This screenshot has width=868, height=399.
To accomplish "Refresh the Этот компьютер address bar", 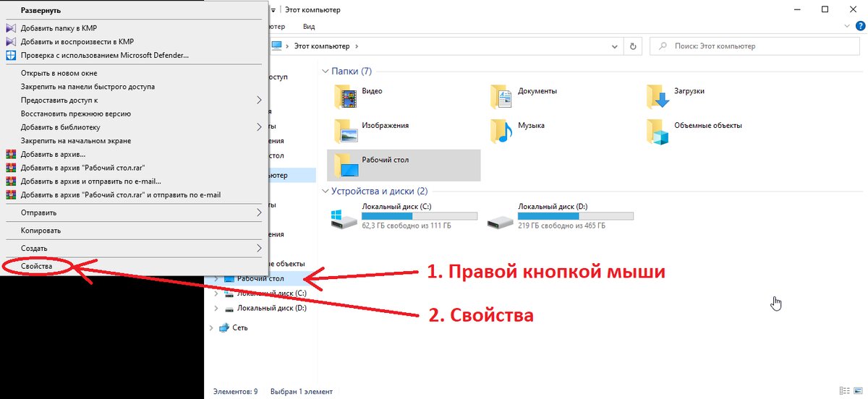I will click(x=634, y=46).
